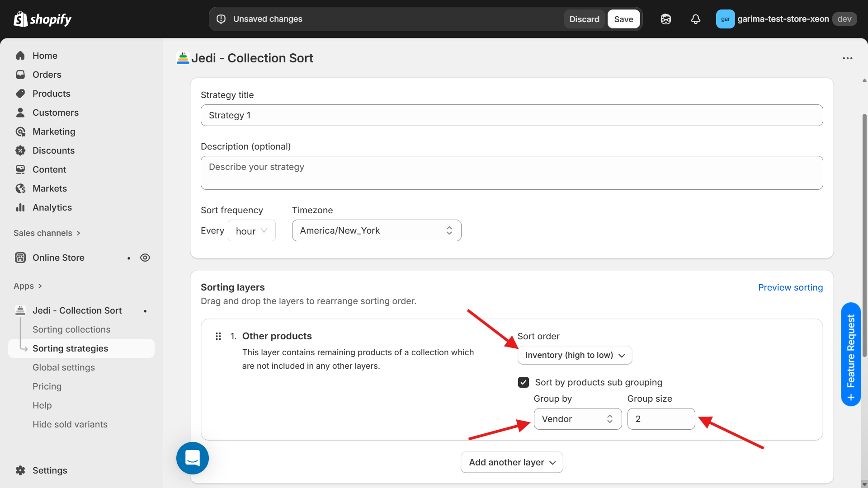Open the chat support bubble
Viewport: 868px width, 488px height.
coord(193,458)
